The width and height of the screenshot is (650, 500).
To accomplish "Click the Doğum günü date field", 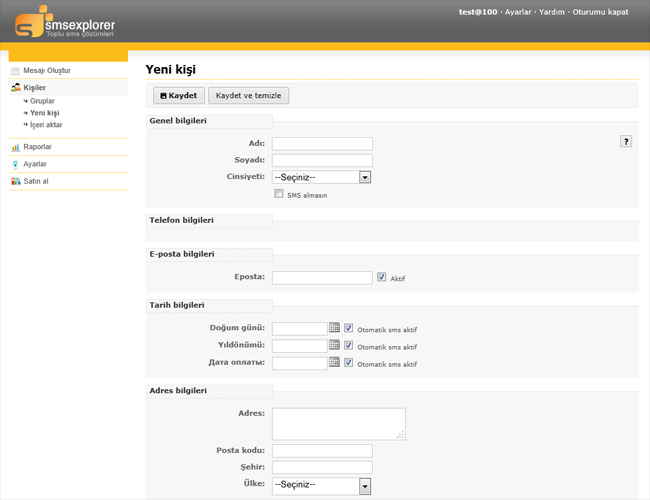I will point(300,329).
